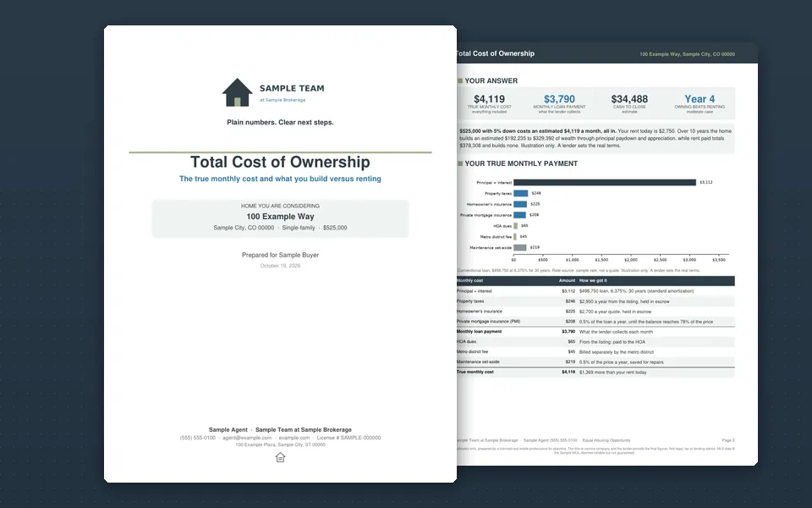
Task: Click the '$3,500' axis label on the chart
Action: click(719, 260)
